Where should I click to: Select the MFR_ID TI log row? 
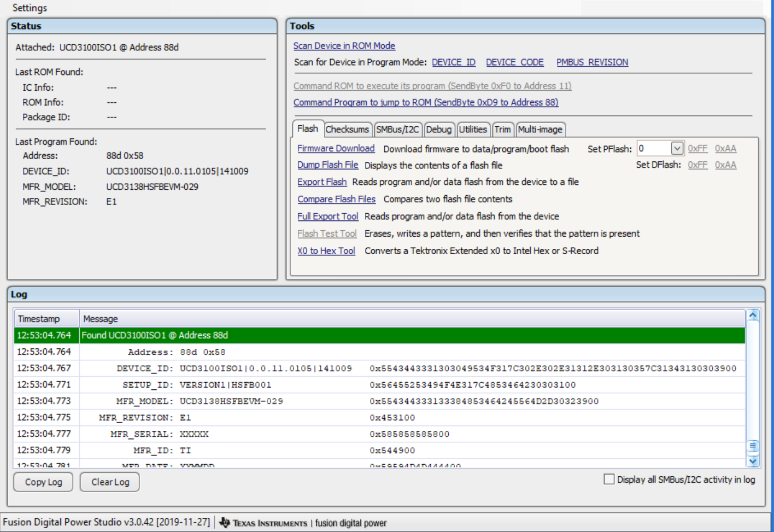(x=379, y=451)
